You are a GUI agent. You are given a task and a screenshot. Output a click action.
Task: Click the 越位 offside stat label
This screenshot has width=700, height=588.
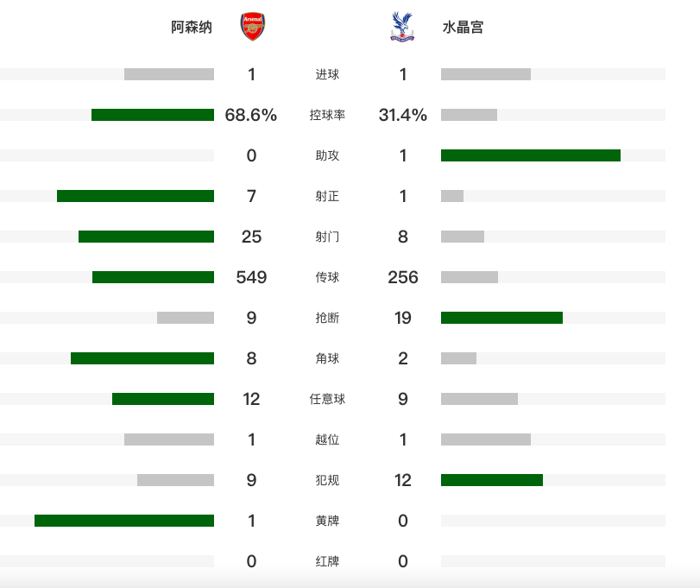(327, 440)
